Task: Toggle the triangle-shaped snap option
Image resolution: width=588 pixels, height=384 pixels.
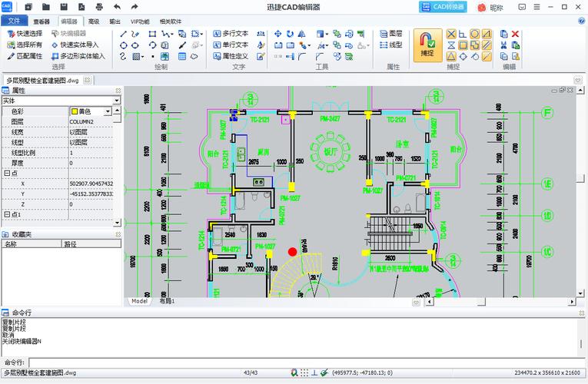Action: coord(451,57)
